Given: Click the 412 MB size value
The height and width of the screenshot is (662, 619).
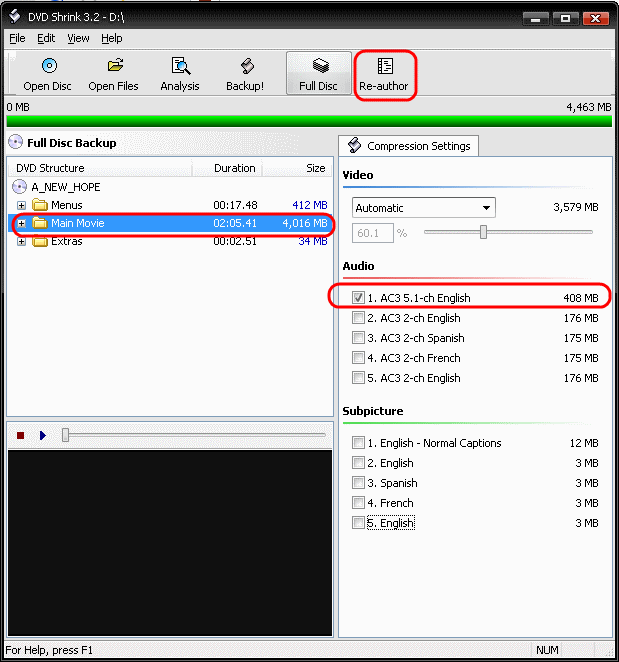Looking at the screenshot, I should click(310, 205).
